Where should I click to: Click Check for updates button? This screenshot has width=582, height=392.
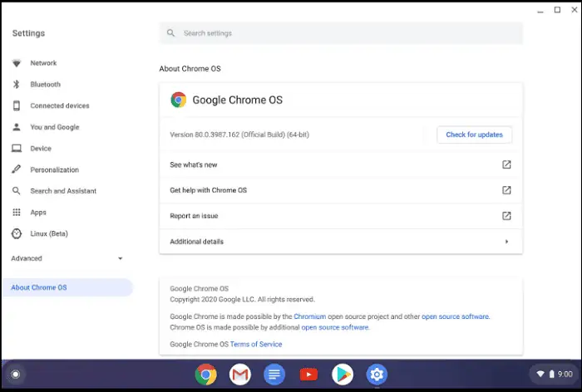point(475,135)
